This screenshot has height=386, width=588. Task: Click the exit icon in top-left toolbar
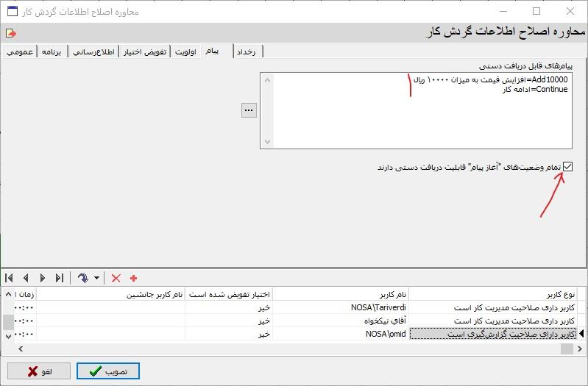(x=10, y=33)
